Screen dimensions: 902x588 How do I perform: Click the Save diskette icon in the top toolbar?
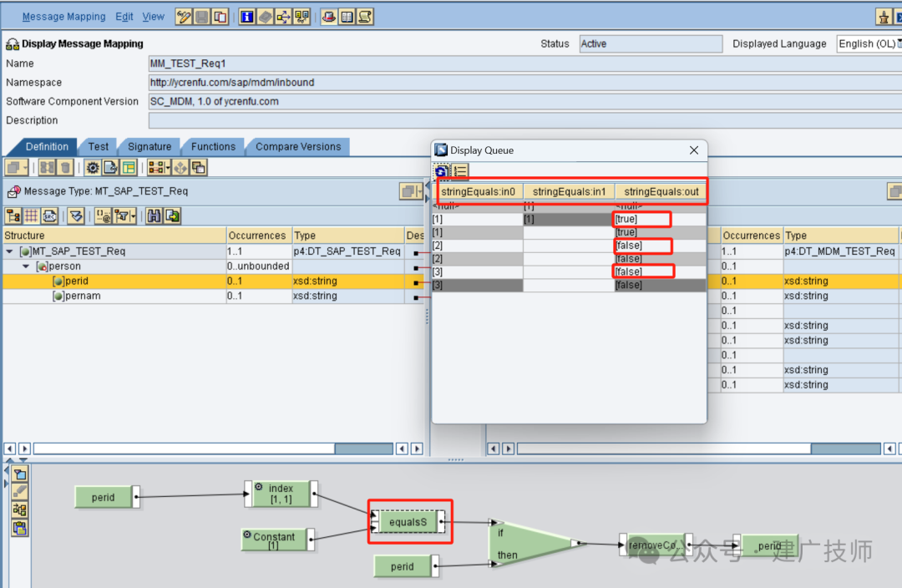coord(202,17)
